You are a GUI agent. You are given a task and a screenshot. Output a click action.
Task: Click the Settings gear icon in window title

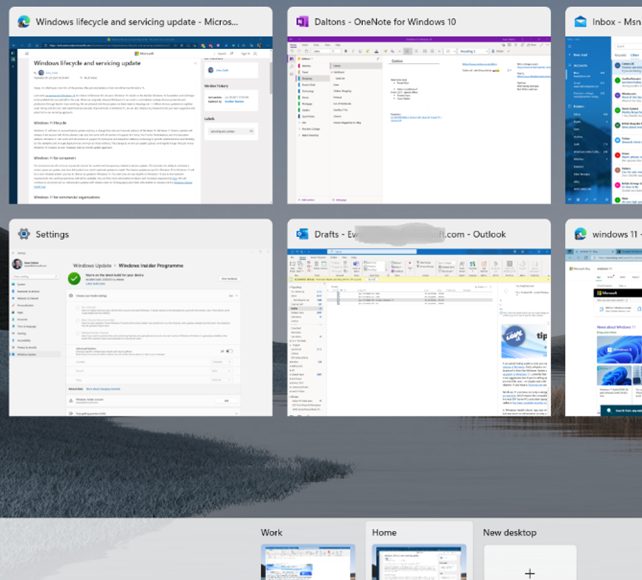pyautogui.click(x=24, y=234)
